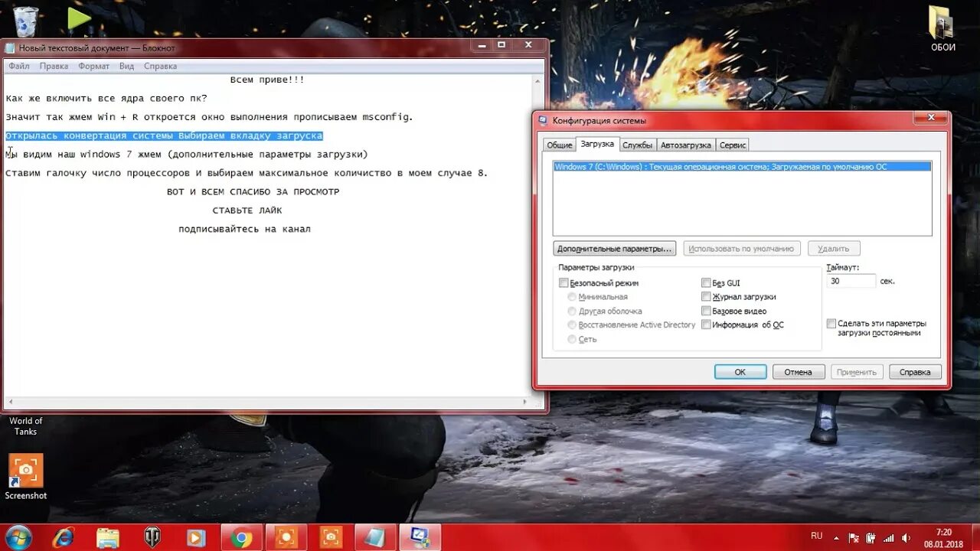The width and height of the screenshot is (980, 551).
Task: Enable Базовое видео checkbox
Action: pos(706,311)
